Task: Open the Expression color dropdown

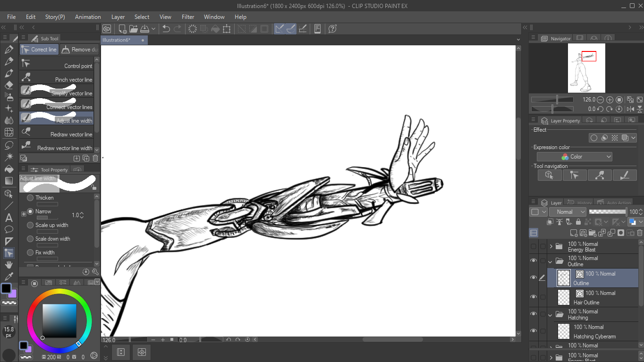Action: [574, 157]
